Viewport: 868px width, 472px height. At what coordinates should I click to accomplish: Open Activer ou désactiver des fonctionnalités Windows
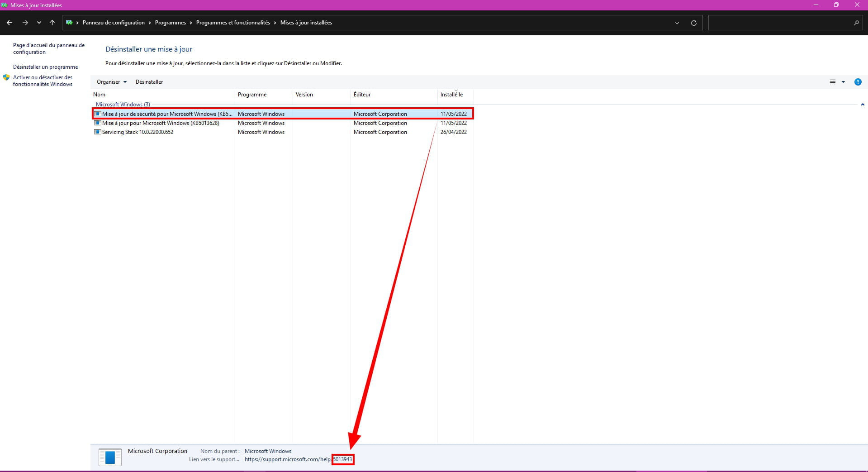43,81
